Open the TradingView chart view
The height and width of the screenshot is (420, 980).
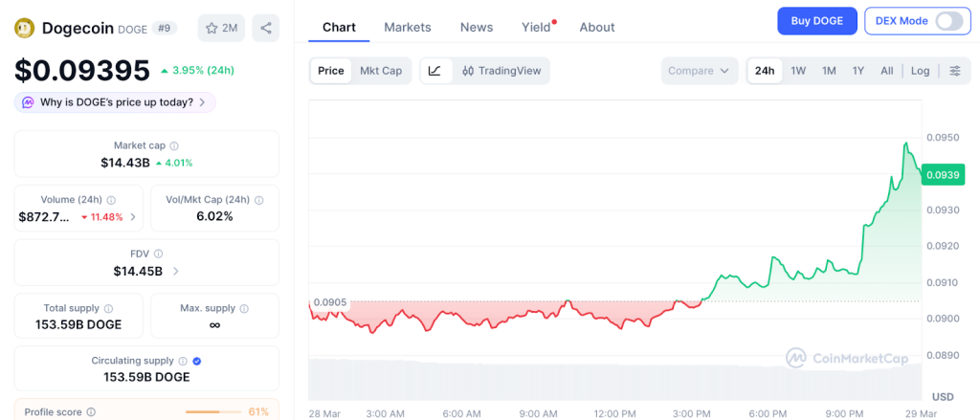tap(501, 71)
